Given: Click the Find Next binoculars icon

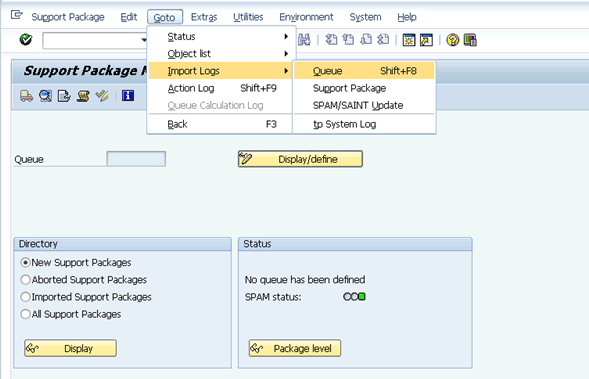Looking at the screenshot, I should pyautogui.click(x=304, y=39).
